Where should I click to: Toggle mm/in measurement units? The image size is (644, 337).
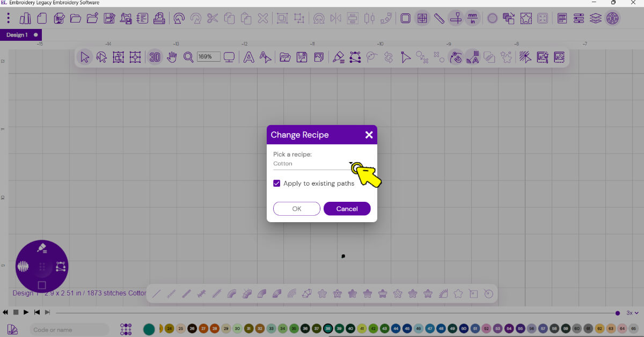473,18
